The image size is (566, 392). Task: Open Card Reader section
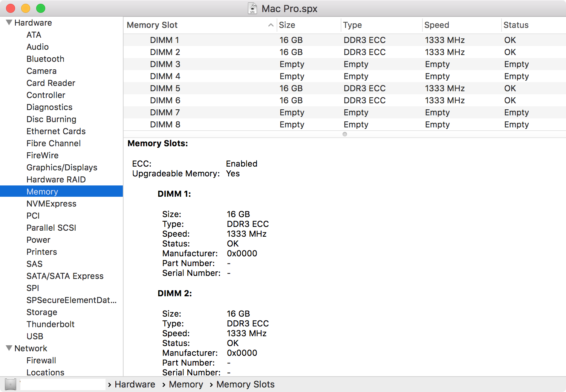click(51, 83)
